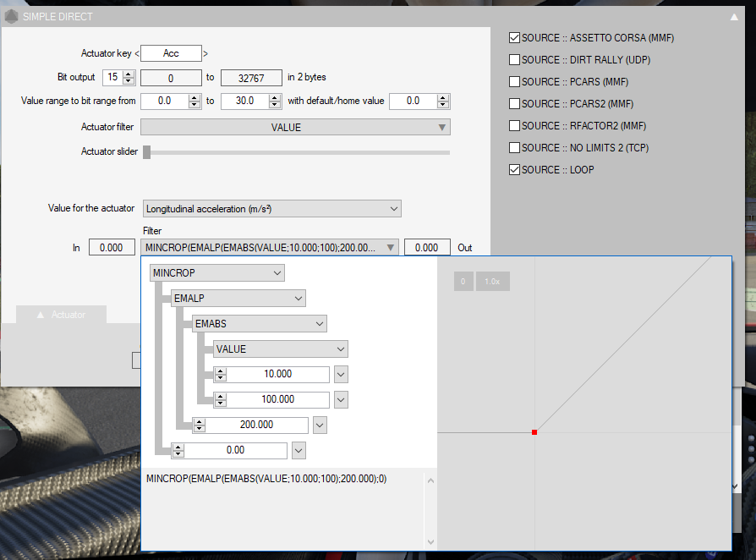Screen dimensions: 756x560
Task: Click the MINCROP formula text box
Action: 283,508
